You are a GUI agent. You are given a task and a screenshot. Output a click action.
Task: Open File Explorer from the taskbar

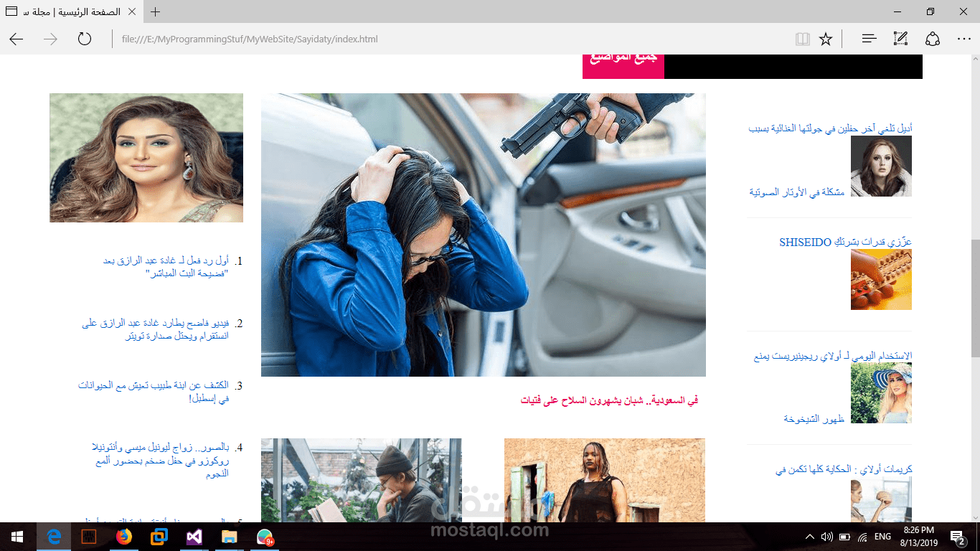(x=230, y=537)
